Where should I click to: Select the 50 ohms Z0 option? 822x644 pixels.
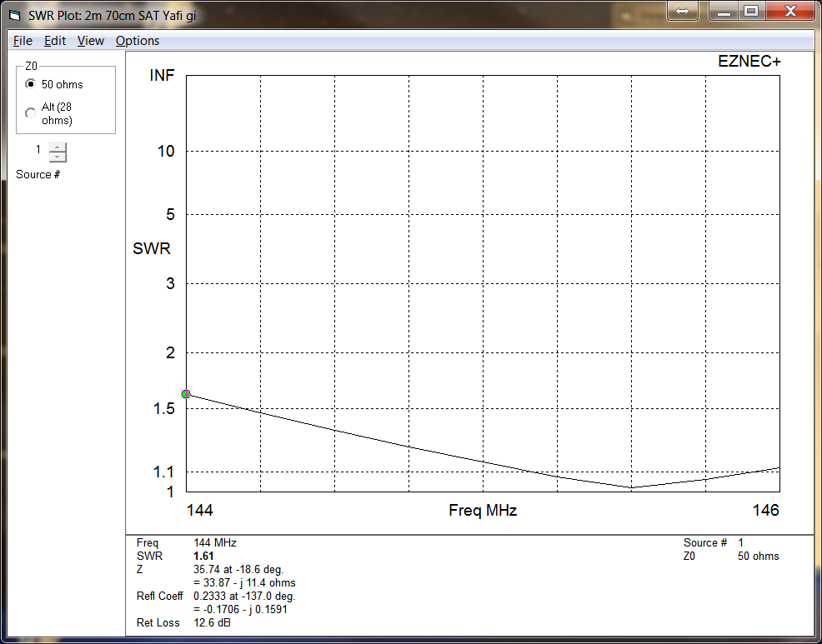pyautogui.click(x=31, y=84)
